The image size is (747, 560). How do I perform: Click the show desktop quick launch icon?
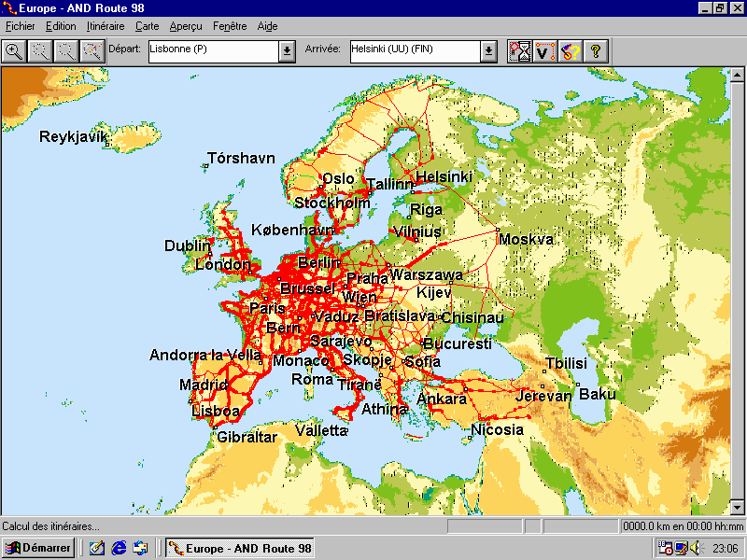click(140, 548)
